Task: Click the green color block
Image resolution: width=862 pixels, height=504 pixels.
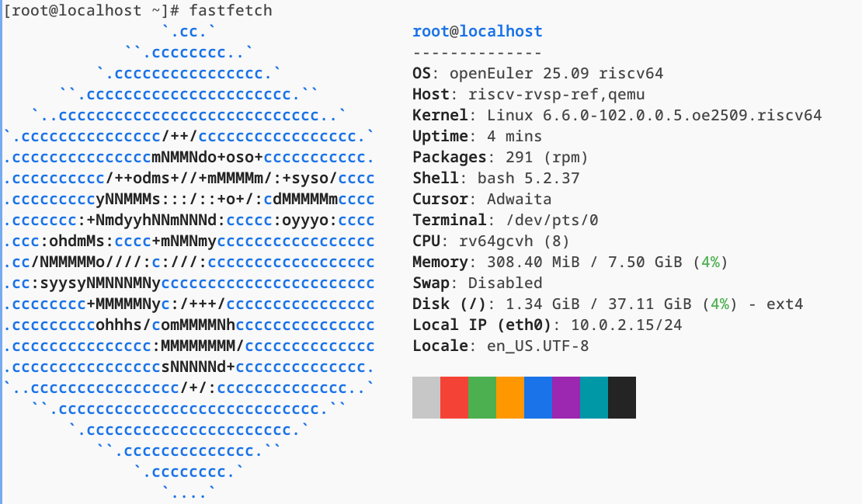Action: click(482, 398)
